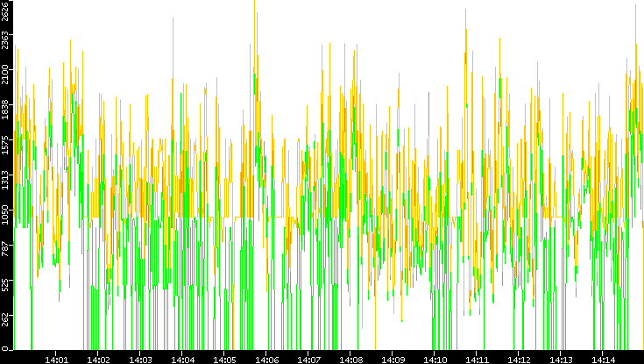Click the 14:04 time axis label
Viewport: 644px width, 364px height.
pos(182,360)
